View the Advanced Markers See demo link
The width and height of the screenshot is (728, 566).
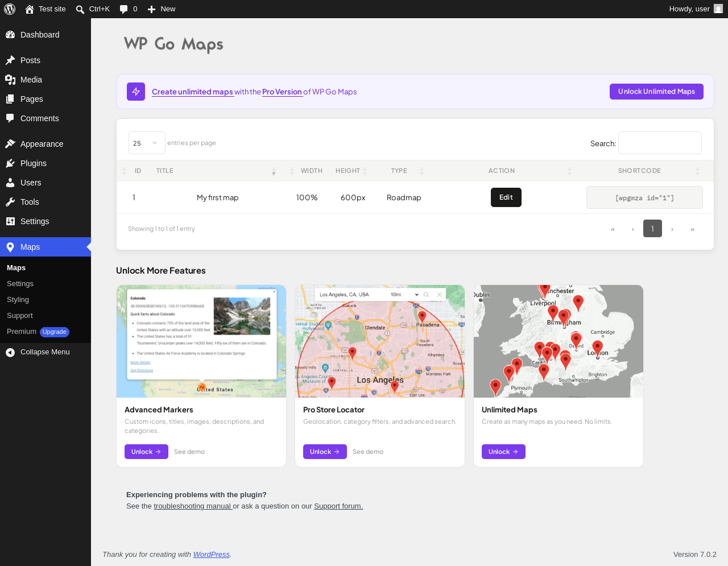tap(189, 452)
